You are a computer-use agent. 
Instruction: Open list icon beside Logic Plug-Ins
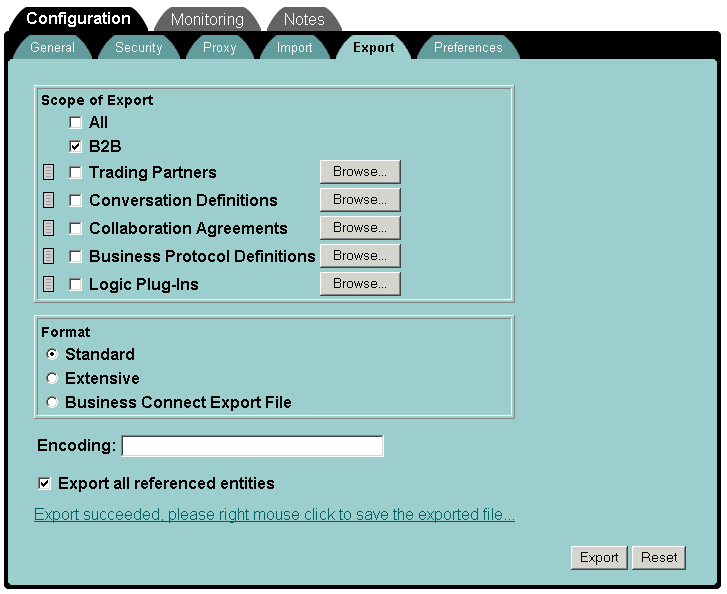(48, 284)
